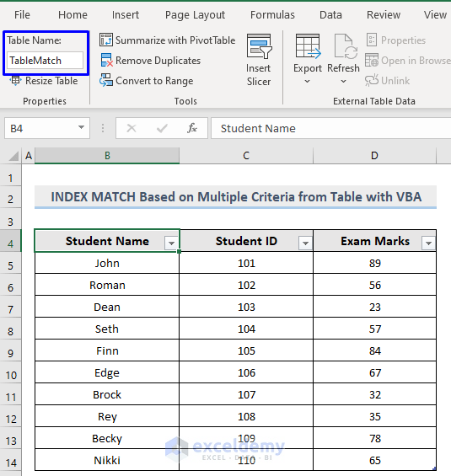Image resolution: width=451 pixels, height=476 pixels.
Task: Expand the Export dropdown chevron
Action: 308,81
